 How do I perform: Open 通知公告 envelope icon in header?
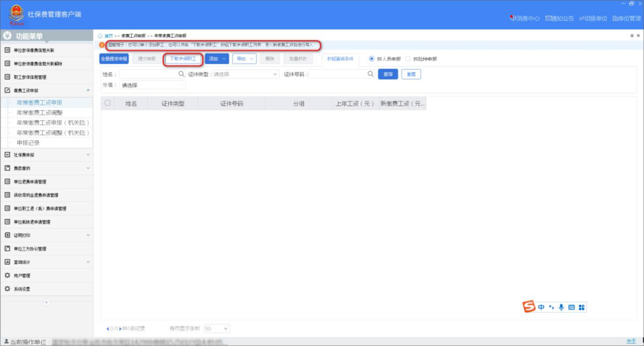tap(549, 18)
